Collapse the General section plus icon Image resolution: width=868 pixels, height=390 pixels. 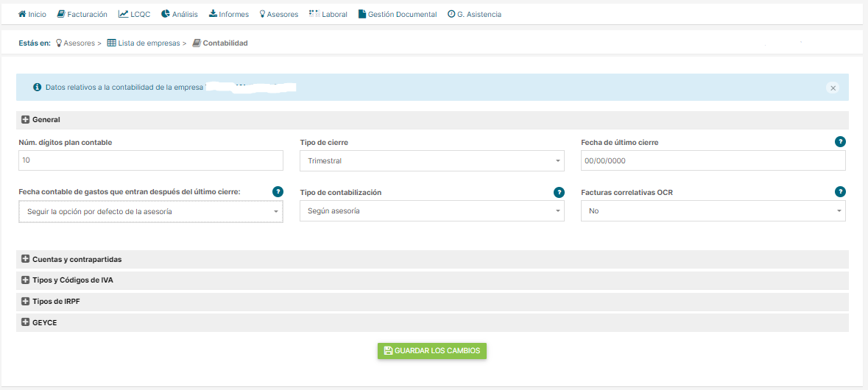(25, 120)
